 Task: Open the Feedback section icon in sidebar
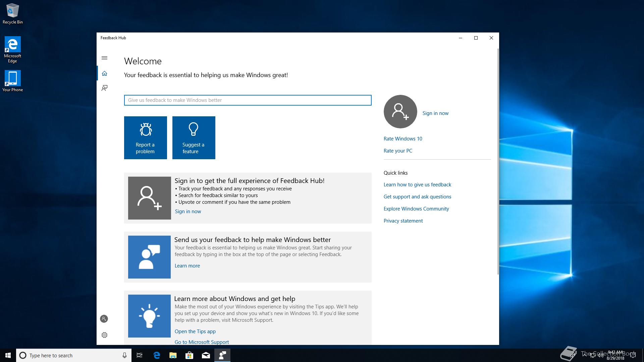click(x=104, y=88)
